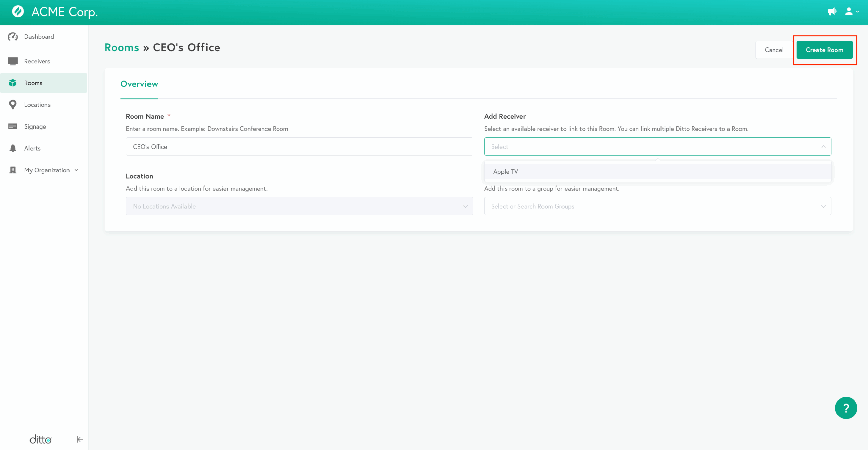868x450 pixels.
Task: Open the user account menu
Action: [x=851, y=12]
